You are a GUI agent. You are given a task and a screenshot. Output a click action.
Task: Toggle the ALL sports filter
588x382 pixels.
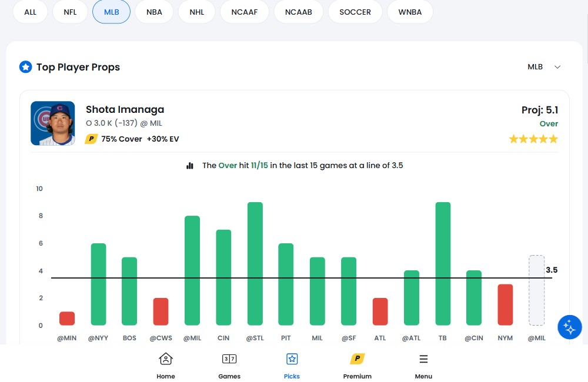click(x=30, y=12)
